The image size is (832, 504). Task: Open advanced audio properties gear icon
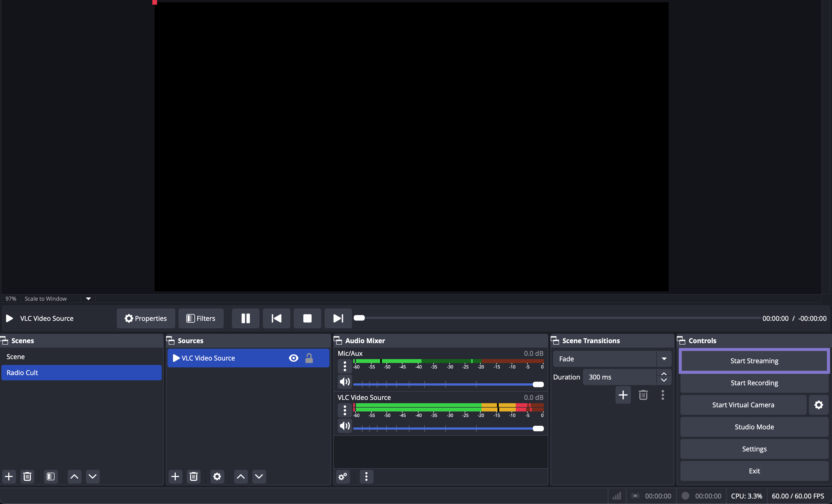click(x=343, y=476)
